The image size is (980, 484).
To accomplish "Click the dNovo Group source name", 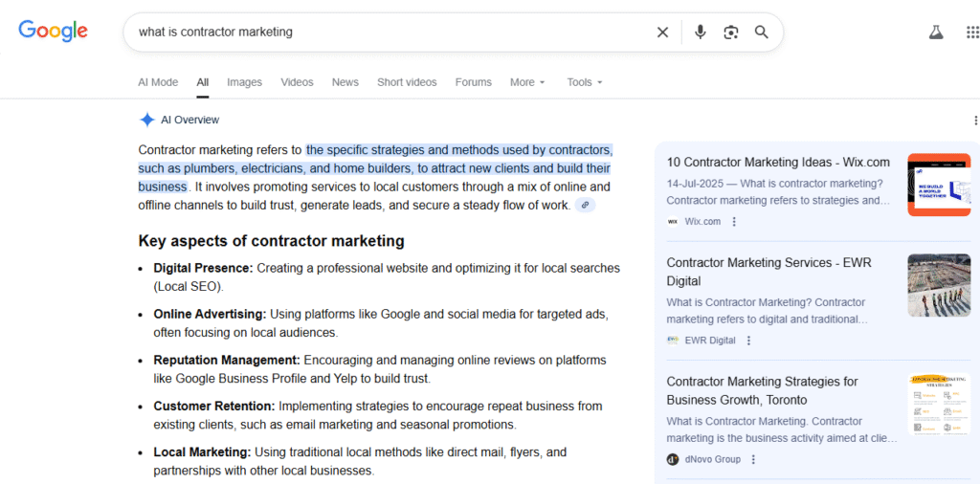I will click(x=712, y=459).
